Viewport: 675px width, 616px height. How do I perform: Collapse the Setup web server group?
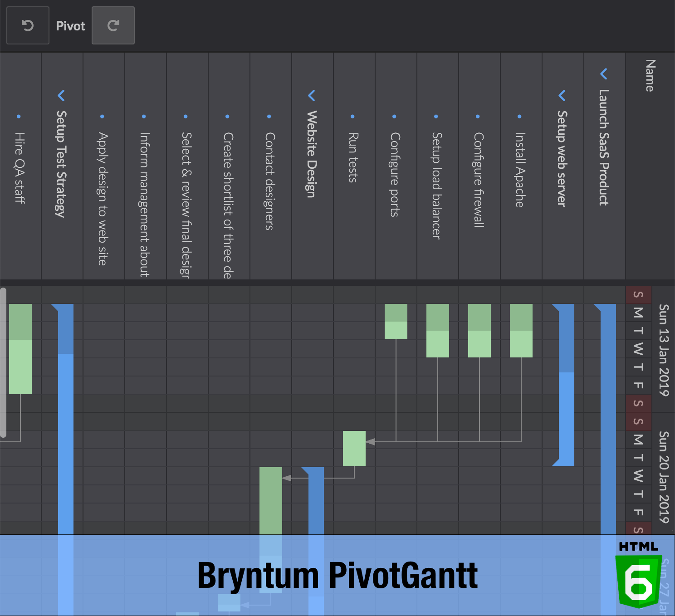click(562, 95)
